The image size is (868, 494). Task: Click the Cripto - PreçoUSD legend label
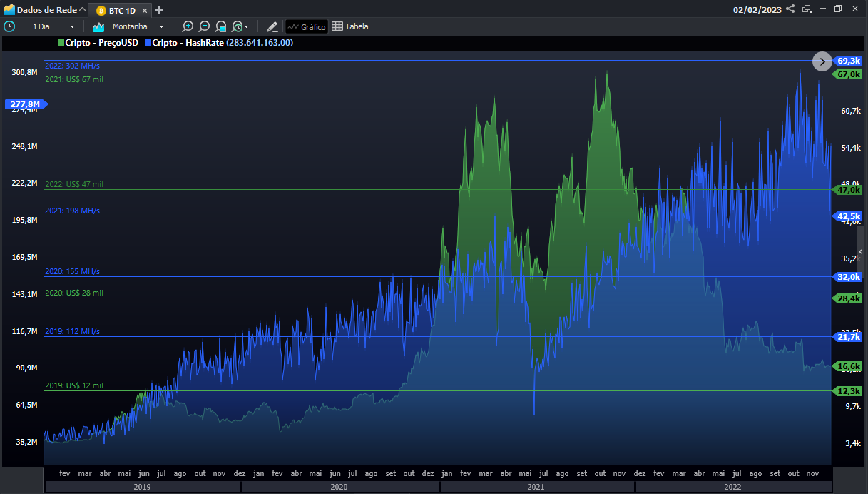[101, 42]
